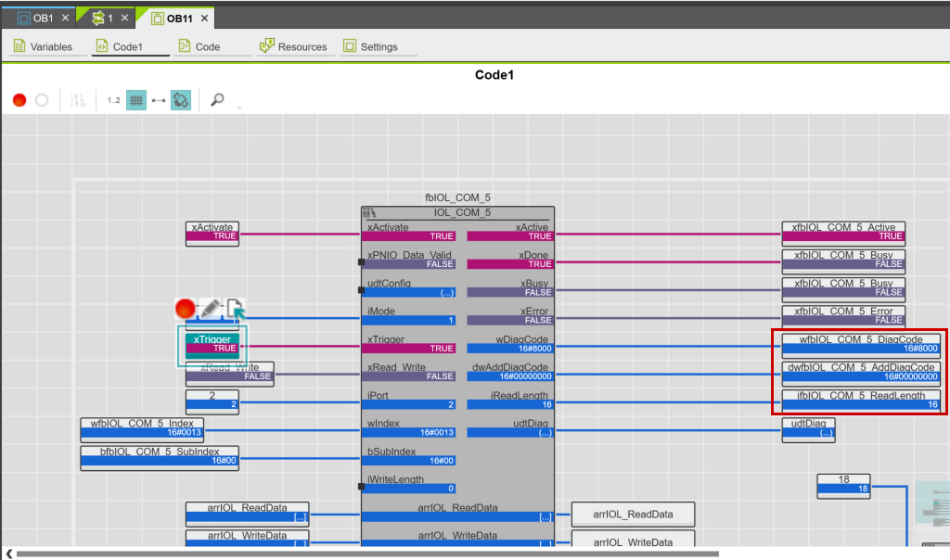Image resolution: width=950 pixels, height=560 pixels.
Task: Click the go-to-definition page icon above xTrigger
Action: [235, 308]
